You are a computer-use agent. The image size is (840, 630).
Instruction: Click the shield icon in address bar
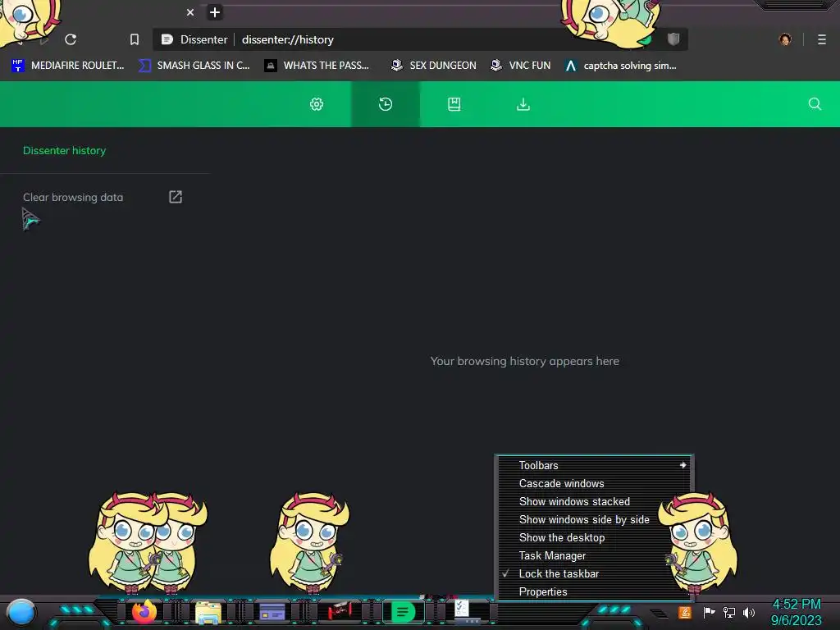pyautogui.click(x=673, y=39)
